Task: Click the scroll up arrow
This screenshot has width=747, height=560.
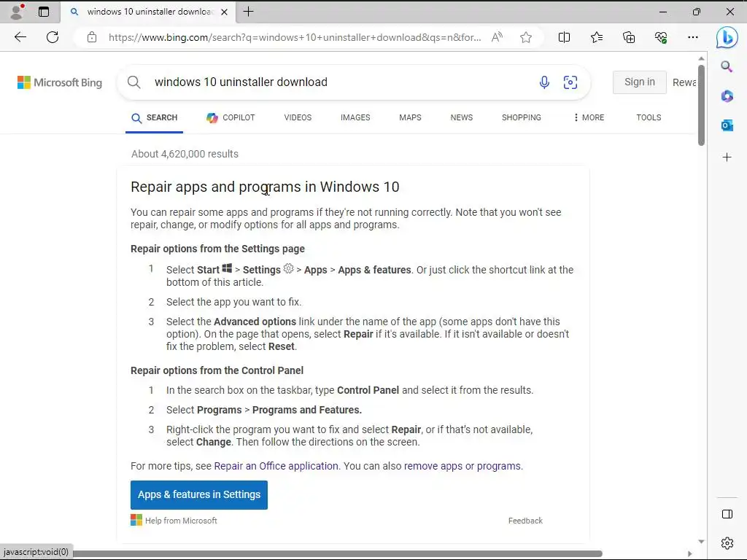Action: (x=701, y=58)
